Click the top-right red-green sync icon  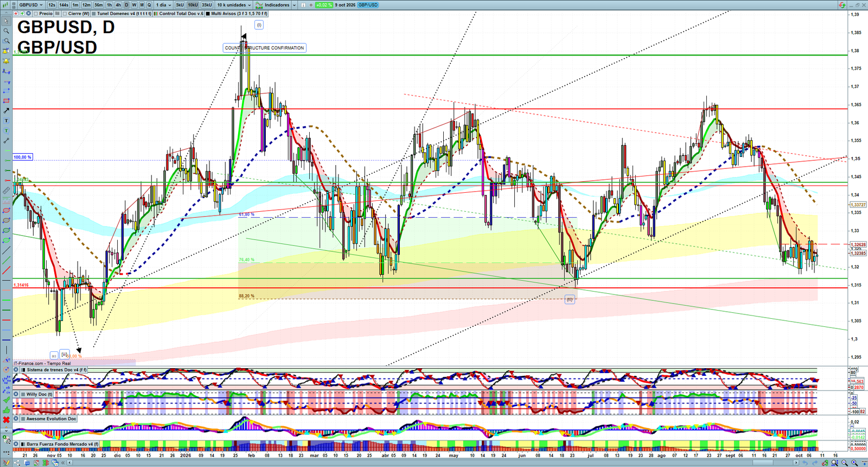[842, 5]
